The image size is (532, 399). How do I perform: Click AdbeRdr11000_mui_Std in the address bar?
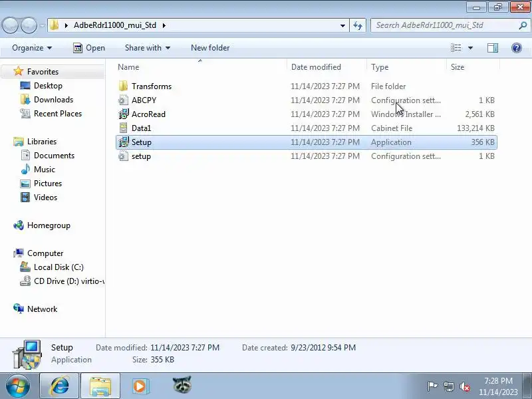click(115, 25)
